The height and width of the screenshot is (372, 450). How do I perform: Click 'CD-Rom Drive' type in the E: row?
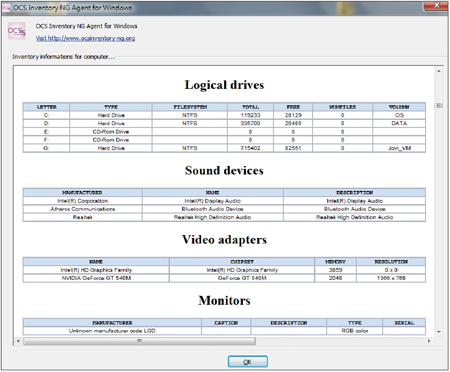111,132
